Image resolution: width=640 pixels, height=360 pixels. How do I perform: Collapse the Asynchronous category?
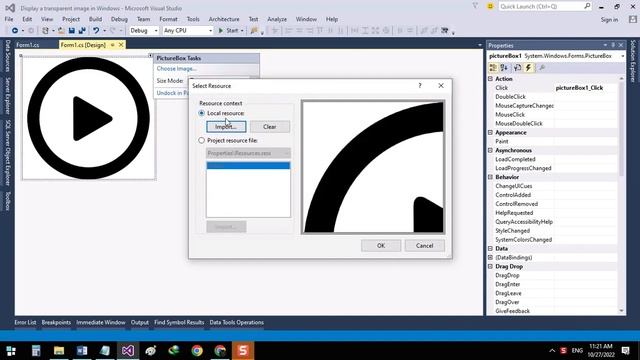click(491, 151)
